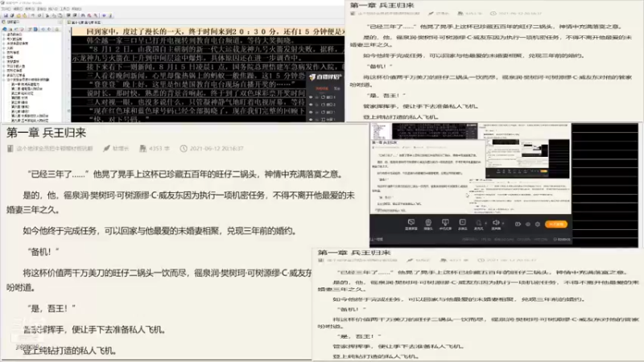The image size is (644, 362).
Task: Click the save icon in Writer Studio toolbar
Action: tap(6, 15)
